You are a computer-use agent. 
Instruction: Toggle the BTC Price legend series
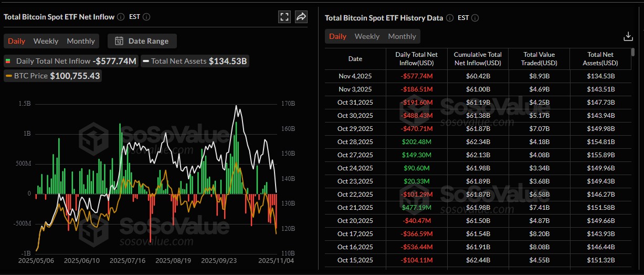coord(33,76)
